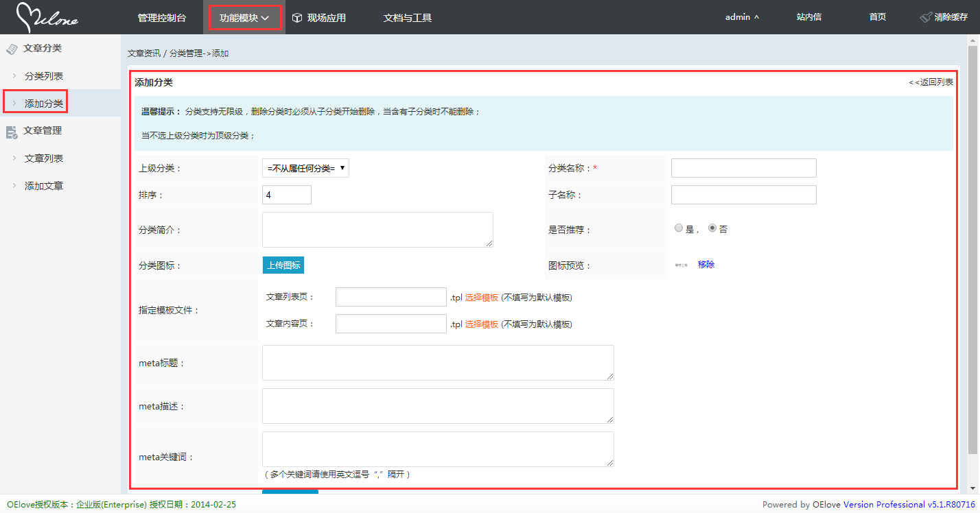Open the 现场应用 menu
Screen dimensions: 980x513
(x=327, y=18)
